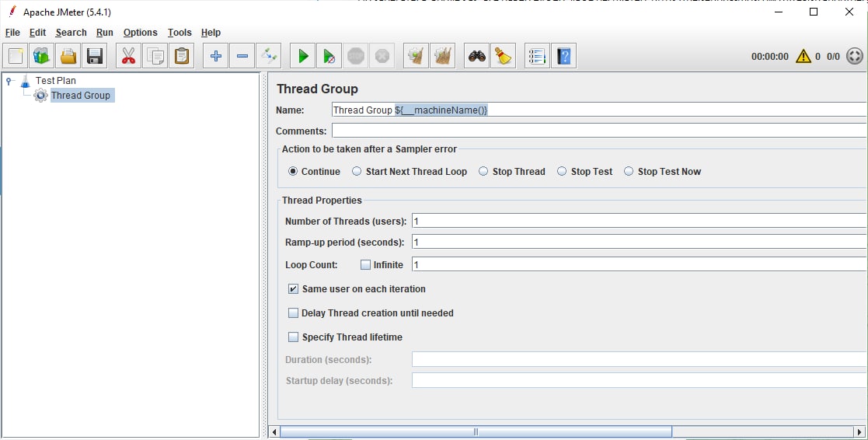This screenshot has width=868, height=440.
Task: Click the Duration (seconds) field
Action: click(640, 360)
